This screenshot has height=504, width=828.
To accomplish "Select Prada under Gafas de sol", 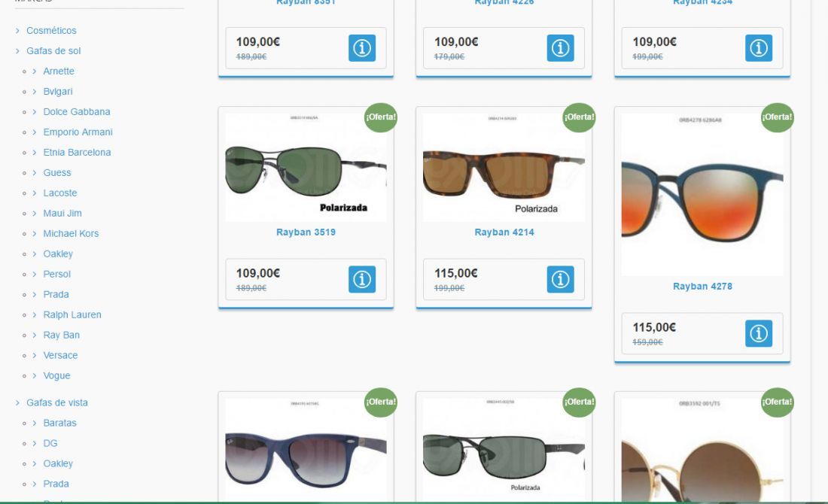I will click(56, 294).
